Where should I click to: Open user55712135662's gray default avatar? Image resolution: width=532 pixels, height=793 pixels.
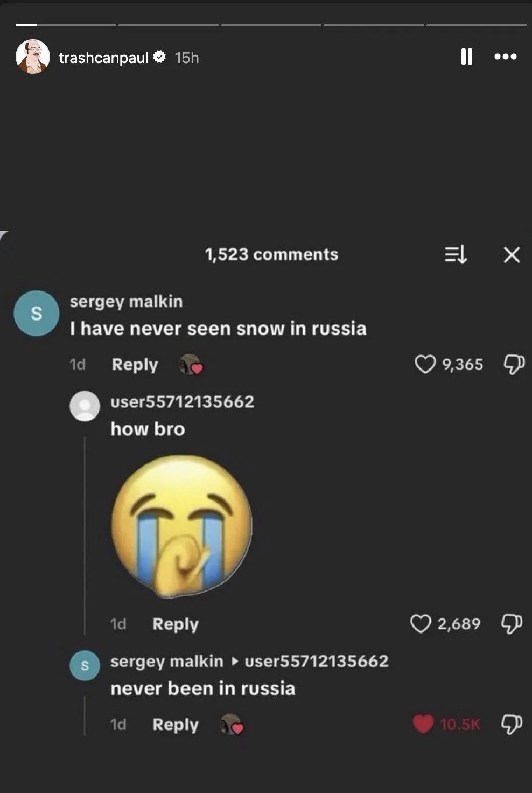(85, 406)
